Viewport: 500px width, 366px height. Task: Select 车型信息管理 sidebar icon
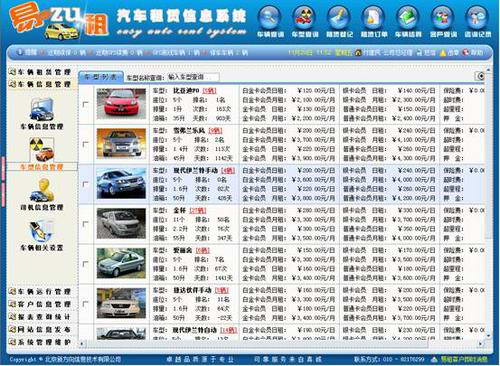coord(41,150)
